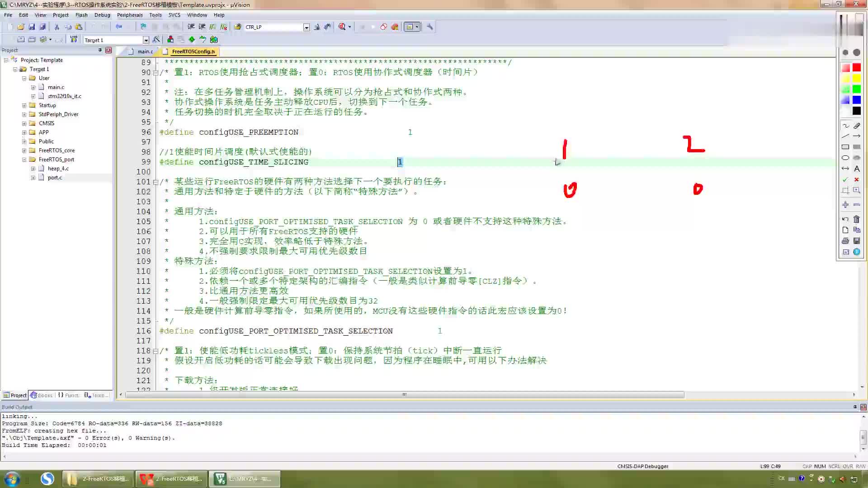This screenshot has width=868, height=488.
Task: Select the rectangle drawing tool
Action: pyautogui.click(x=845, y=147)
